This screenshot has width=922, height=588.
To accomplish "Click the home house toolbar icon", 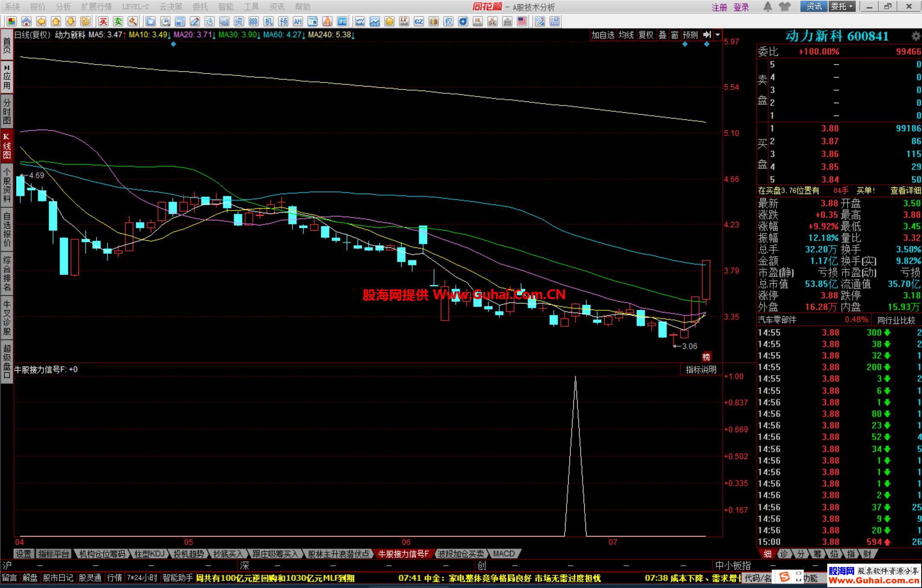I will point(26,21).
